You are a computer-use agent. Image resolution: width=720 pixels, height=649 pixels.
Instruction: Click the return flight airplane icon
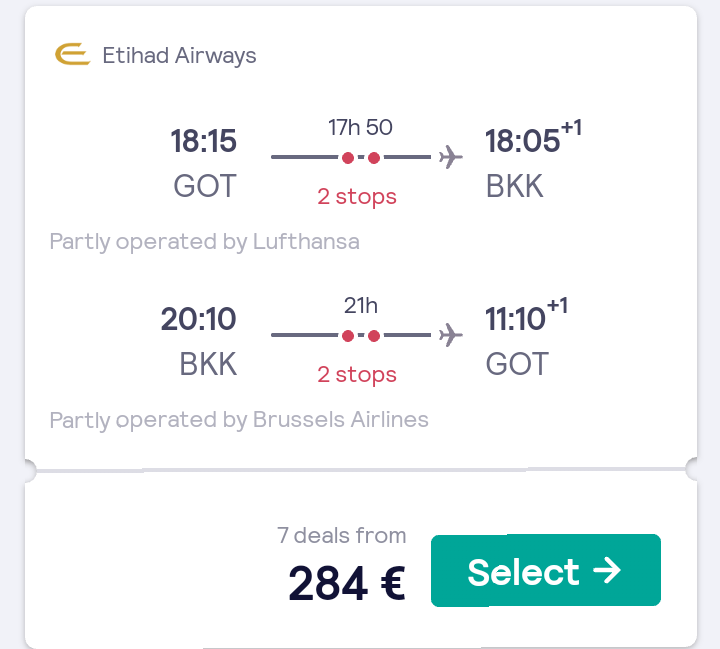pyautogui.click(x=450, y=335)
